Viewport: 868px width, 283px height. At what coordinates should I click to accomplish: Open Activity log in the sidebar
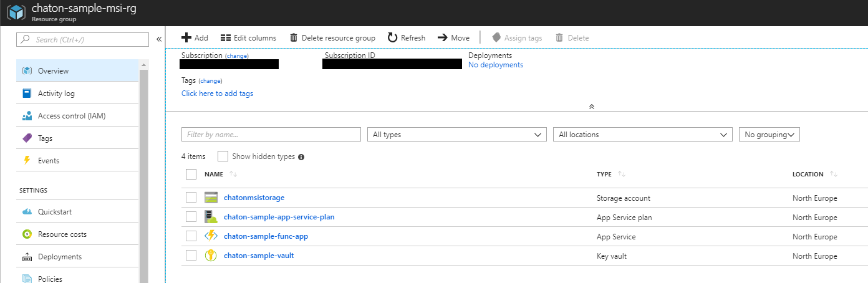56,94
